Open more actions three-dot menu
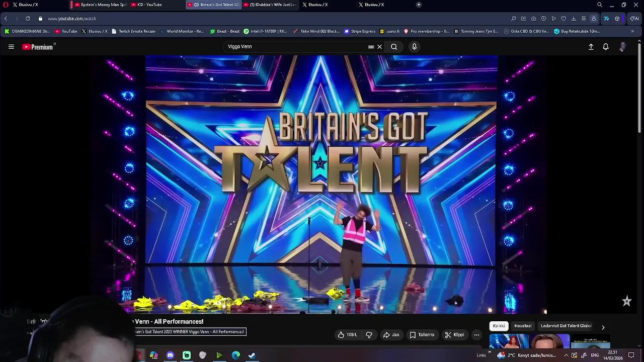This screenshot has height=362, width=644. tap(476, 335)
